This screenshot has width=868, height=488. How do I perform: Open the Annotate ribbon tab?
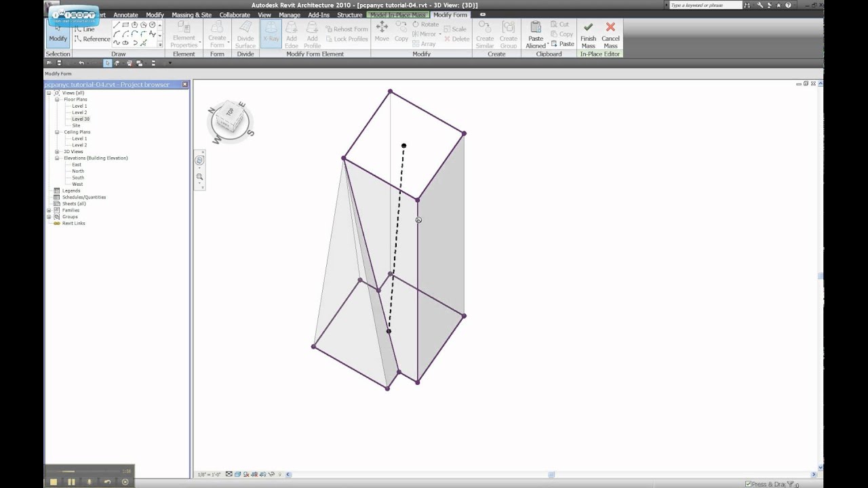125,14
